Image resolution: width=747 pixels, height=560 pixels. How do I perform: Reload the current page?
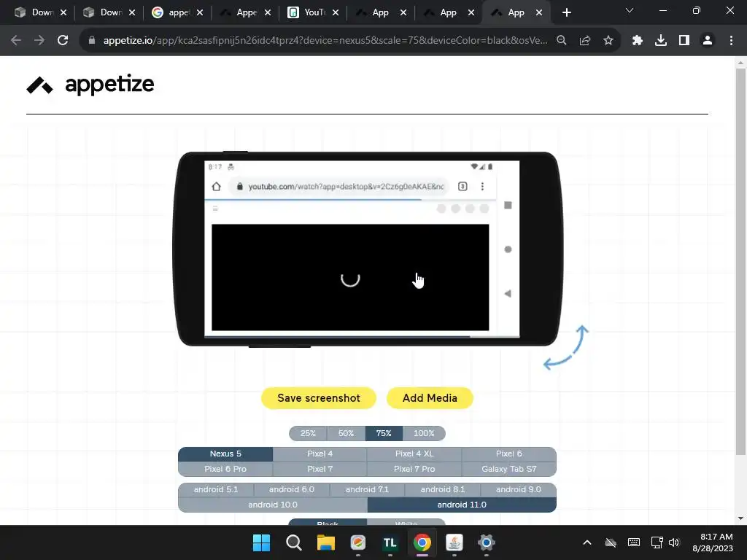(63, 41)
